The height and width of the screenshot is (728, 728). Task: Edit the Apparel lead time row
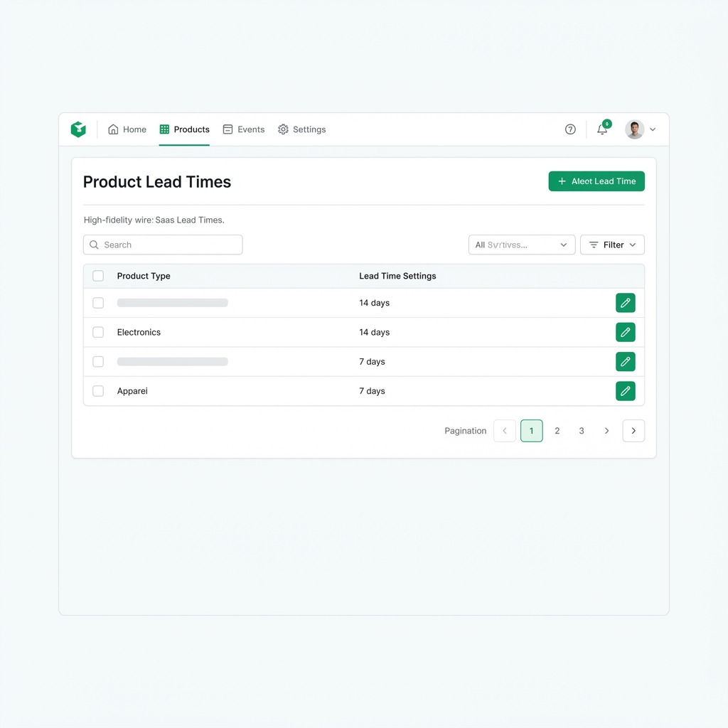[x=625, y=391]
